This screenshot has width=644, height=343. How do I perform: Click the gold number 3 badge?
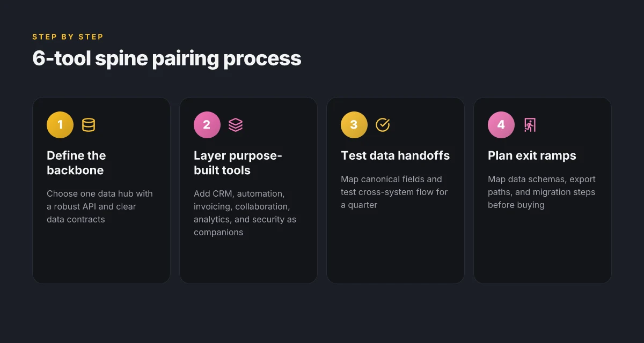tap(354, 125)
